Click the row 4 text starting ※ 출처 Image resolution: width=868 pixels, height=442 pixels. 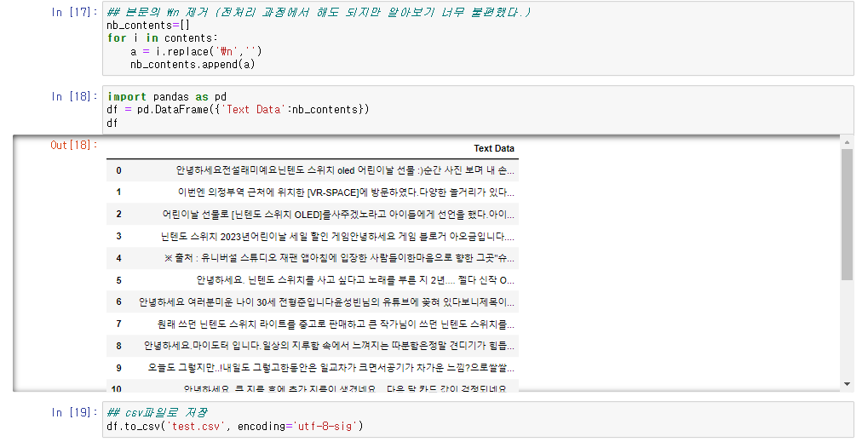click(x=339, y=258)
